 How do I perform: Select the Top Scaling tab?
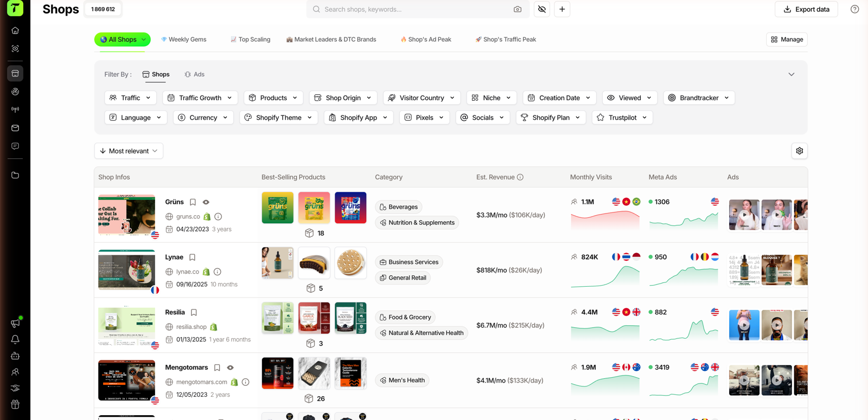coord(250,40)
